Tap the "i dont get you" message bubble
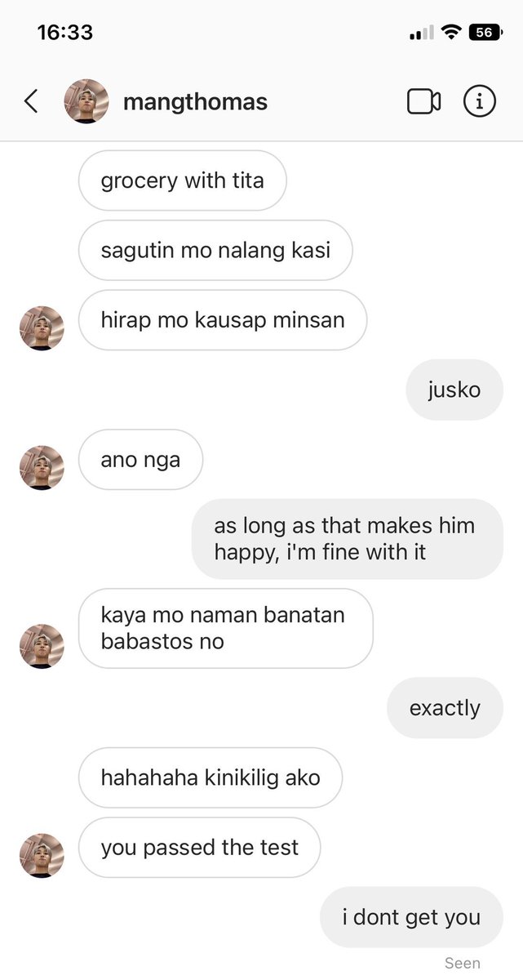523x980 pixels. [x=411, y=917]
